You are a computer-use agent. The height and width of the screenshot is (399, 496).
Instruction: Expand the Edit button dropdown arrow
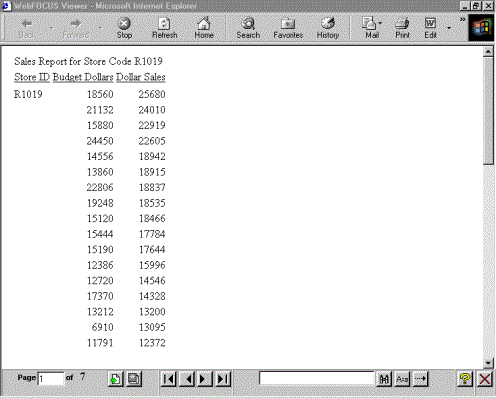point(449,28)
